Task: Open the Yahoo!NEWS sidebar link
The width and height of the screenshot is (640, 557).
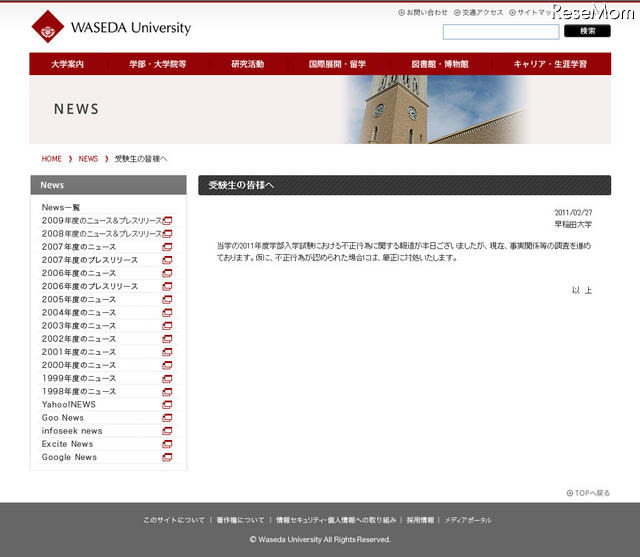Action: click(x=69, y=405)
